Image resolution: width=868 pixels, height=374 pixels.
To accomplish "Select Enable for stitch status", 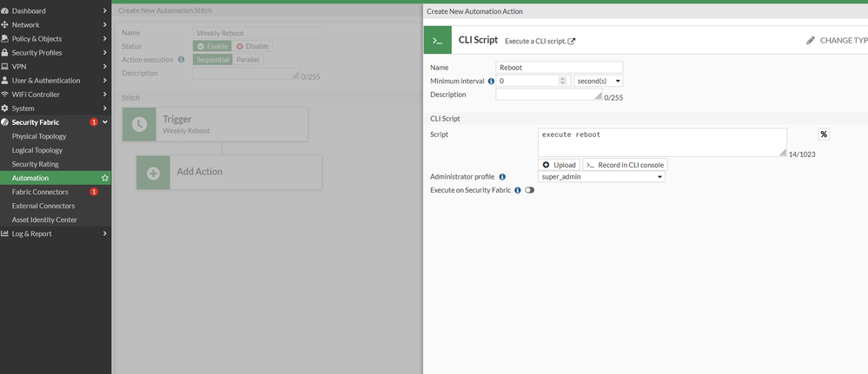I will (212, 47).
